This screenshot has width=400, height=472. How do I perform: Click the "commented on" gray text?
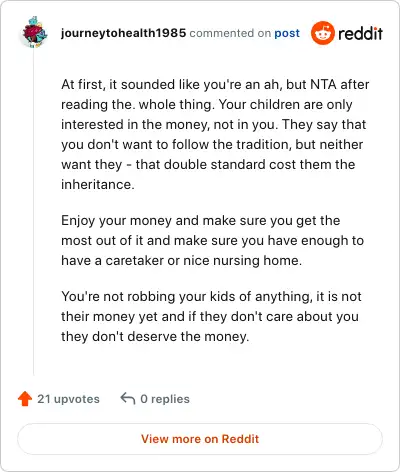click(230, 33)
